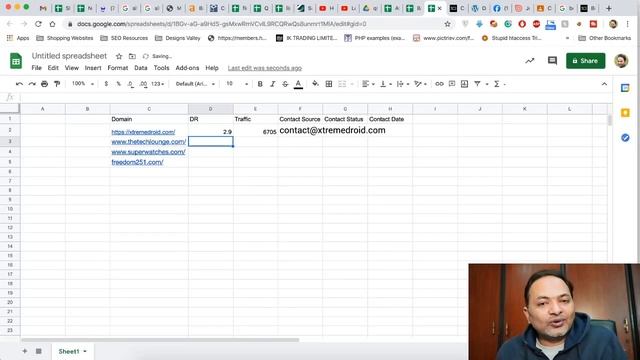Viewport: 640px width, 360px height.
Task: Open the Keep side panel
Action: point(625,113)
